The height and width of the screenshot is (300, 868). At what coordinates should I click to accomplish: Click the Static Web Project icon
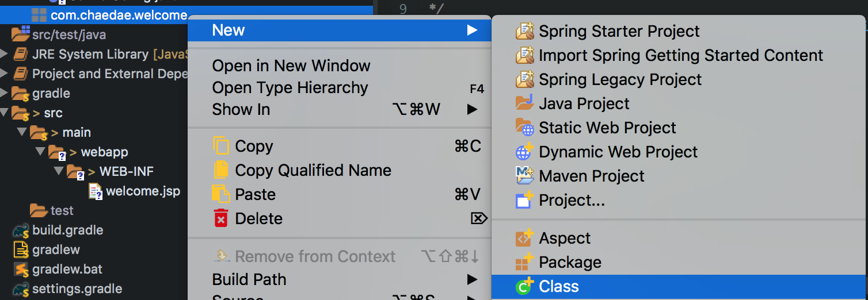point(524,128)
